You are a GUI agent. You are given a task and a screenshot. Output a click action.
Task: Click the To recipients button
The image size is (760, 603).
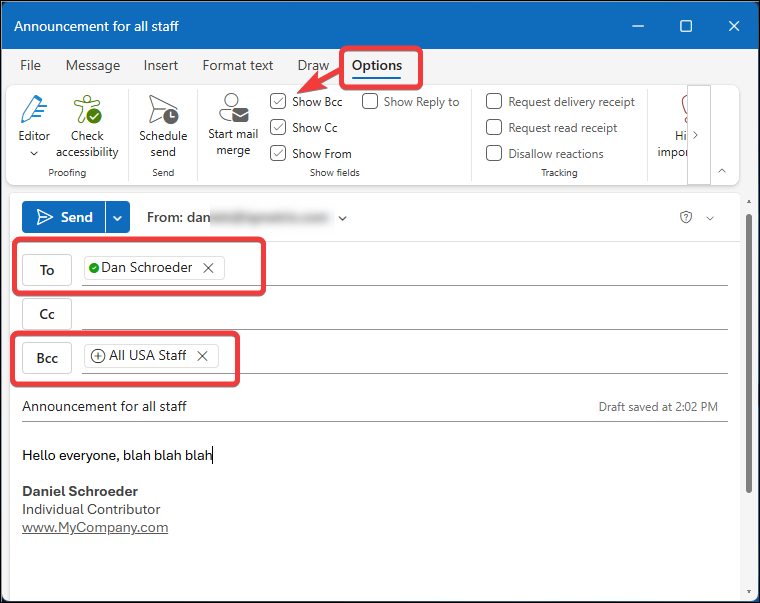point(47,270)
